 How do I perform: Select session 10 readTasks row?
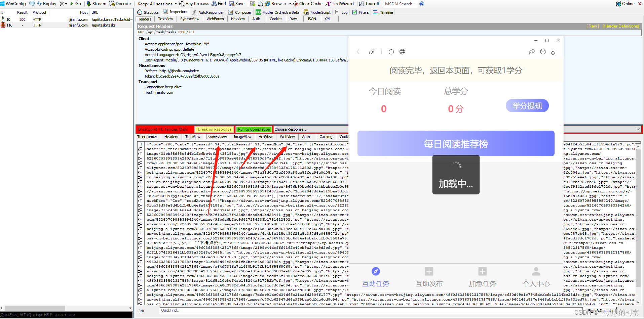pos(67,19)
